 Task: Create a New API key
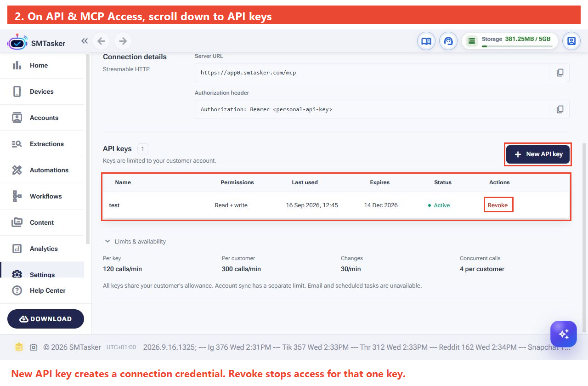click(x=538, y=154)
